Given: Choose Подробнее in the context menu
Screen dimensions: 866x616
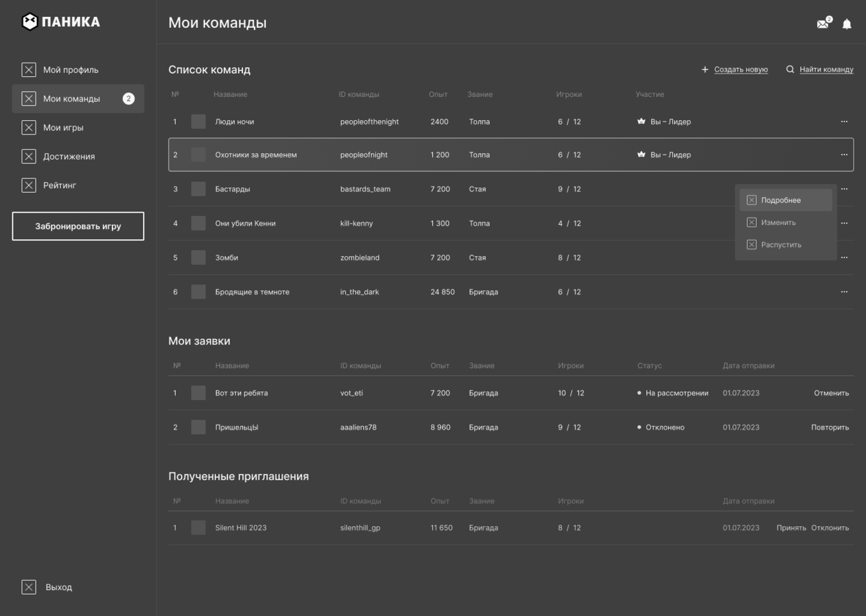Looking at the screenshot, I should (x=781, y=200).
